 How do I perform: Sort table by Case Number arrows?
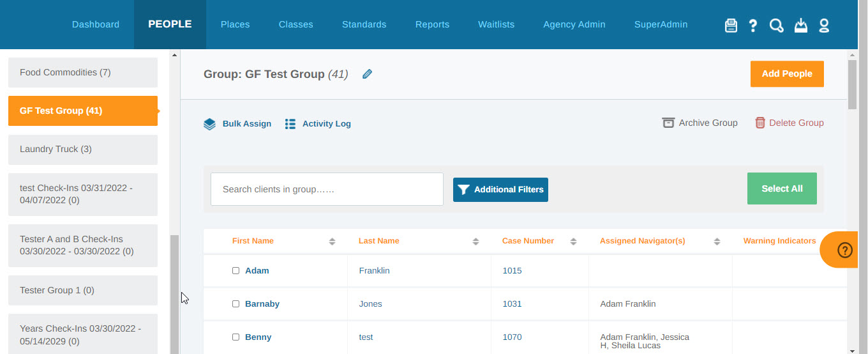573,242
